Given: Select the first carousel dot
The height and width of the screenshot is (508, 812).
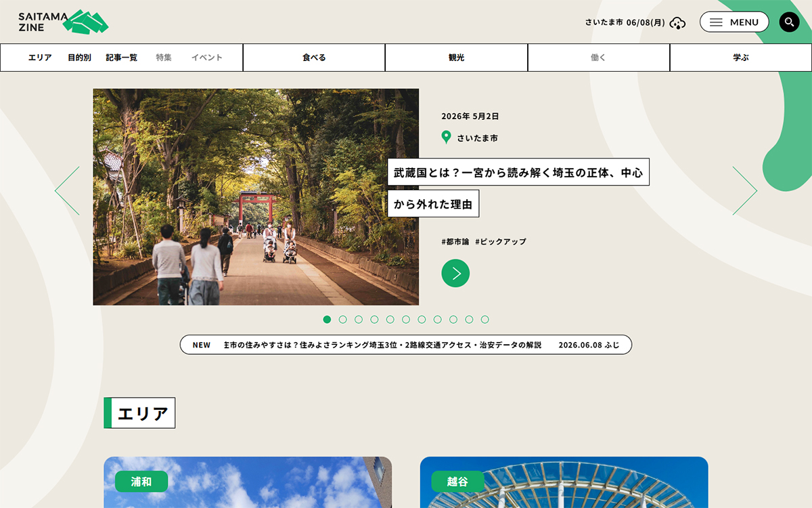Looking at the screenshot, I should (327, 320).
